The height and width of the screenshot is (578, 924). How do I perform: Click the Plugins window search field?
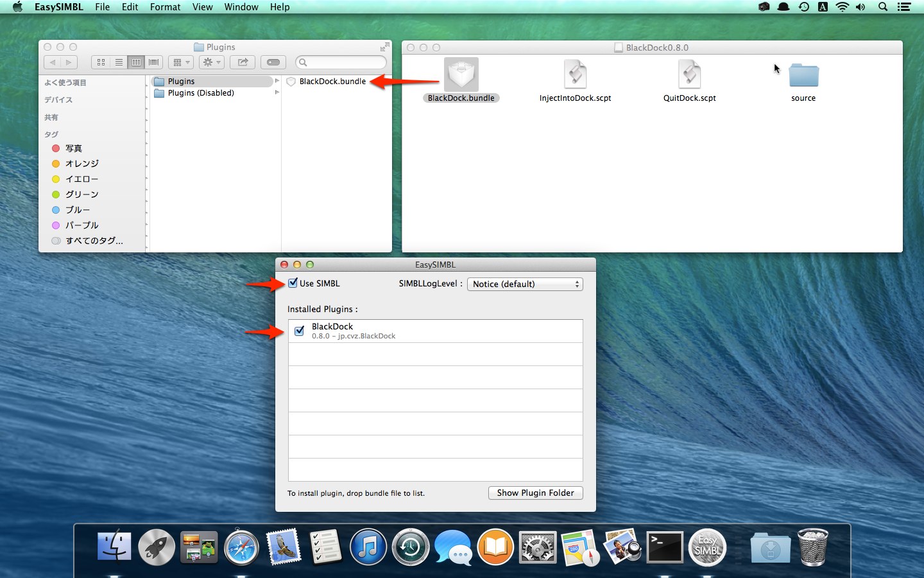pyautogui.click(x=341, y=62)
